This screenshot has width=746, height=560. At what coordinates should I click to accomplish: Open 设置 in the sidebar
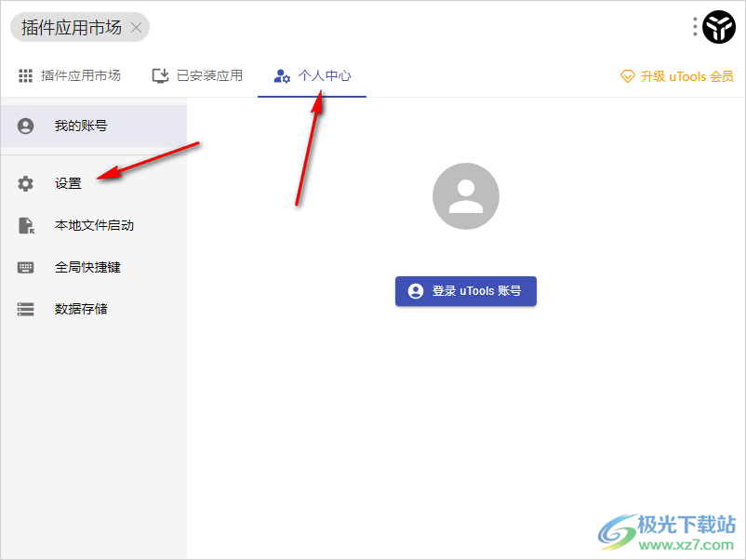(x=94, y=183)
